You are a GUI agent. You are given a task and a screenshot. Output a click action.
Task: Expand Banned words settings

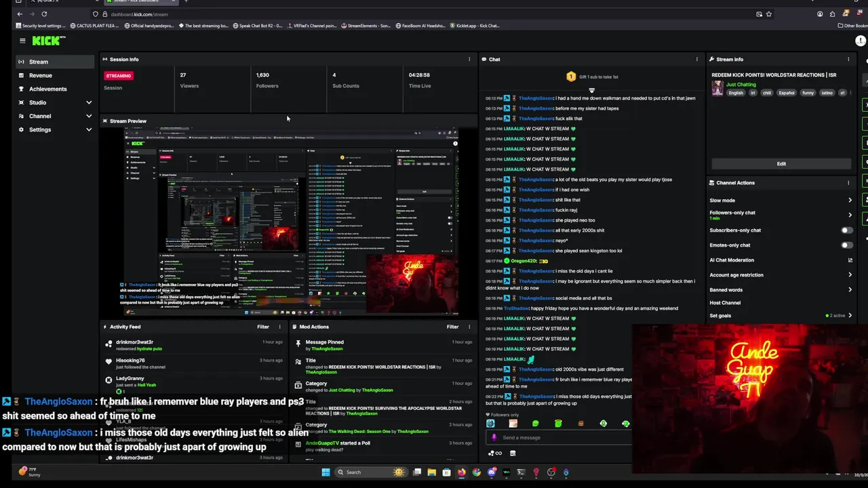[850, 289]
